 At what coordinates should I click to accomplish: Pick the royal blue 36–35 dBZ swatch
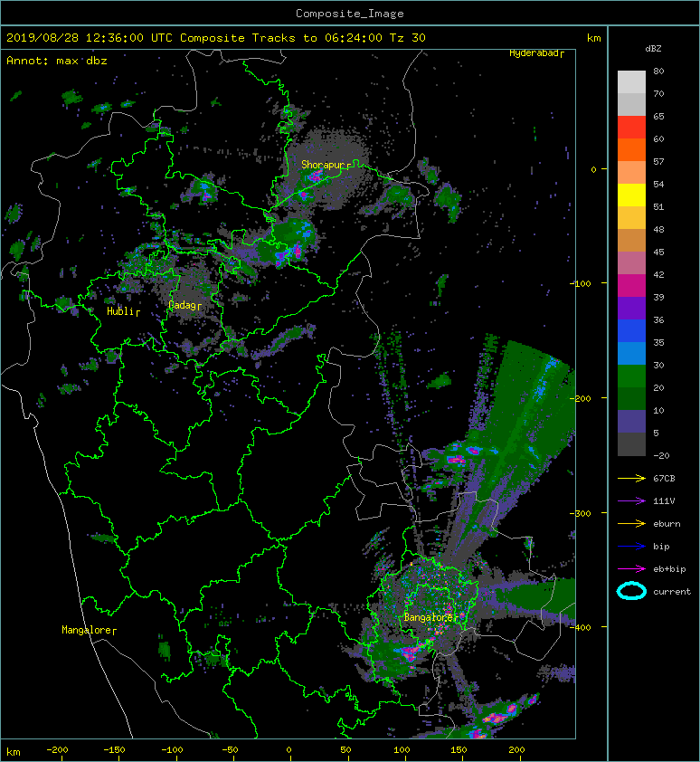click(631, 330)
